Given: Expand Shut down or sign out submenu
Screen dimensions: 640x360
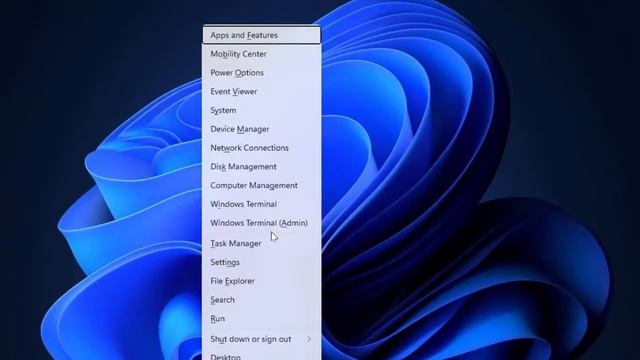Looking at the screenshot, I should (x=262, y=339).
